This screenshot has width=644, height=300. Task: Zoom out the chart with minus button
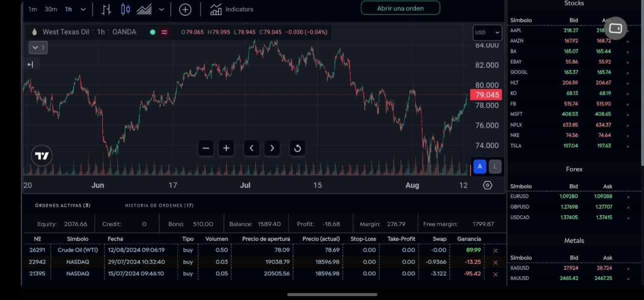[x=206, y=148]
